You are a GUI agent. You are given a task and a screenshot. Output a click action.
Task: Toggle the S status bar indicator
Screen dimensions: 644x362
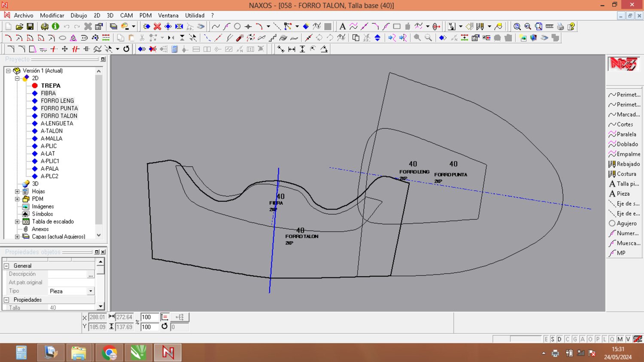(x=553, y=339)
